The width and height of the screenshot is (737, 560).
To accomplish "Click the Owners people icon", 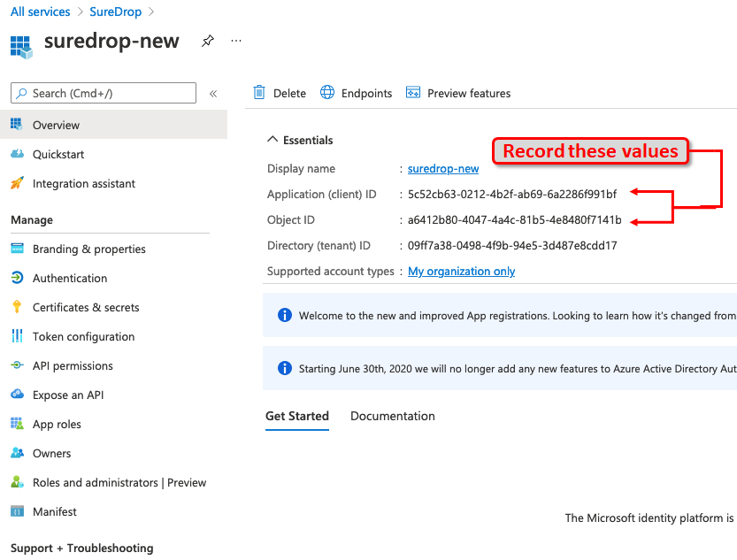I will [x=17, y=453].
